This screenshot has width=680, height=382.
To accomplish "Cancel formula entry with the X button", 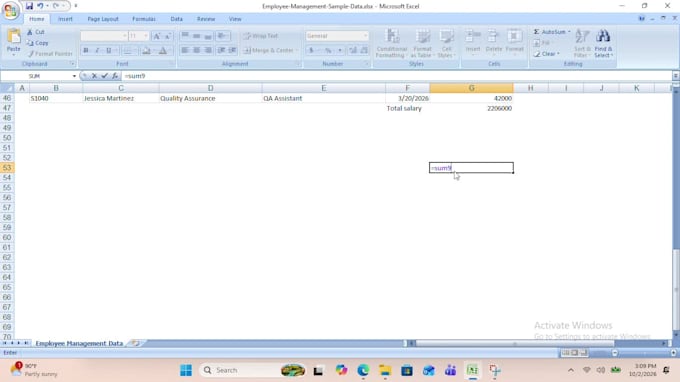I will (x=94, y=76).
